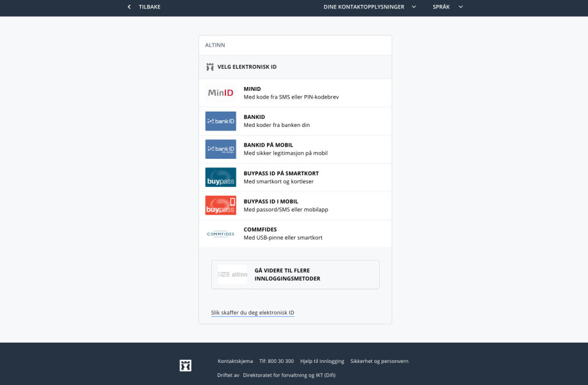Select Buypass ID i mobil
Viewport: 588px width, 385px height.
coord(295,205)
